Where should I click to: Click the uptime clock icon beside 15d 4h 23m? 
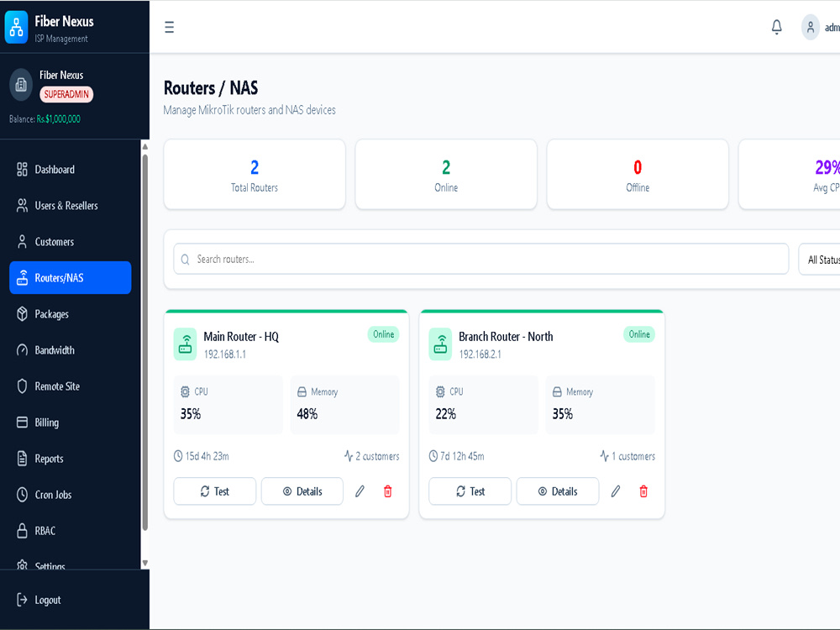click(x=178, y=456)
